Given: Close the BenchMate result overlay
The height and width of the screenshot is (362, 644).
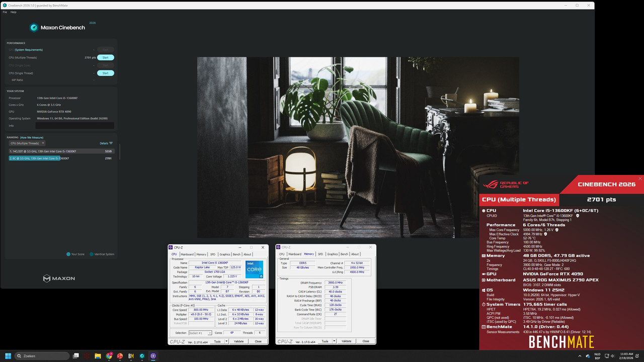Looking at the screenshot, I should [x=640, y=178].
